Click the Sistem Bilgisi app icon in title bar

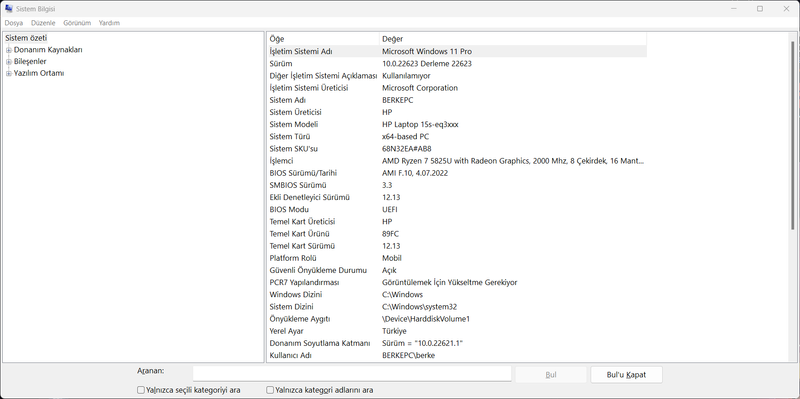click(9, 9)
